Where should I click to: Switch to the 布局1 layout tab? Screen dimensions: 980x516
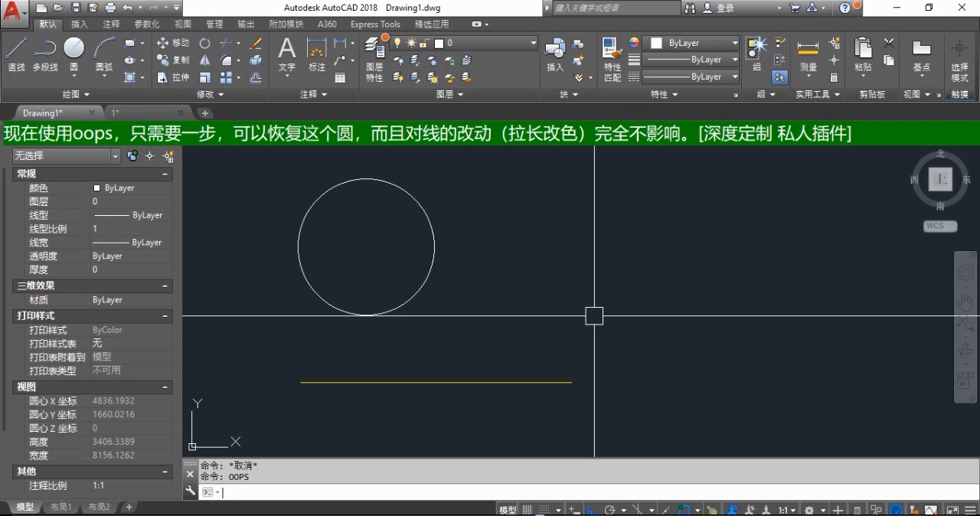[60, 507]
